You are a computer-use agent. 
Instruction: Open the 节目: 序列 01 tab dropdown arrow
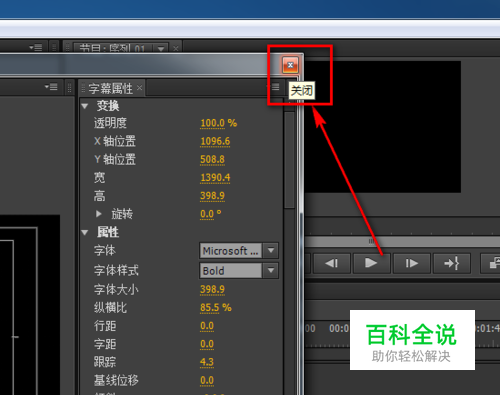point(161,49)
